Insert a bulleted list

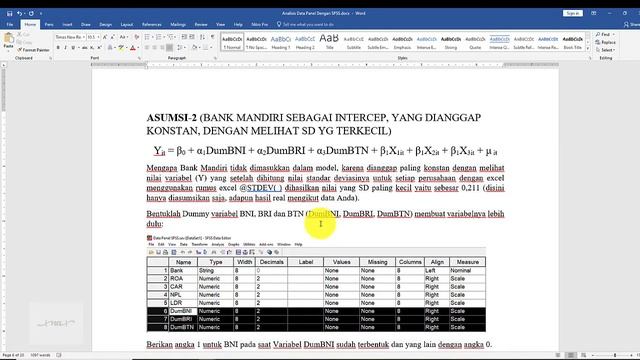coord(148,37)
